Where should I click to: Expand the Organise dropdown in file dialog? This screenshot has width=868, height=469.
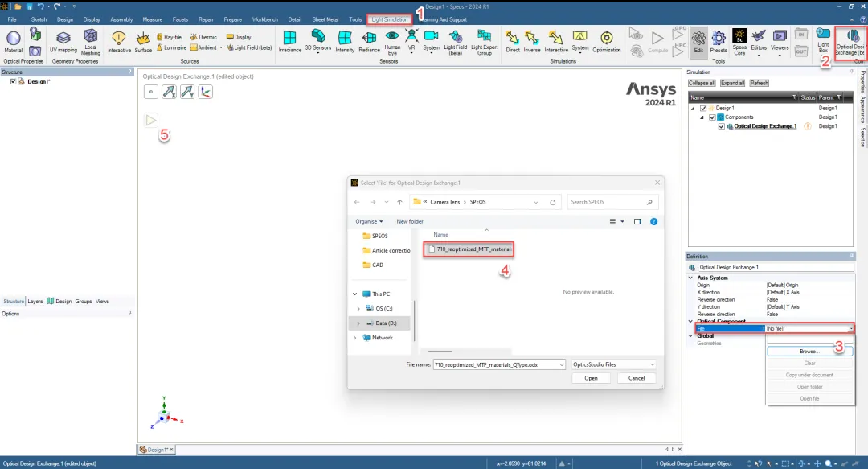(369, 221)
